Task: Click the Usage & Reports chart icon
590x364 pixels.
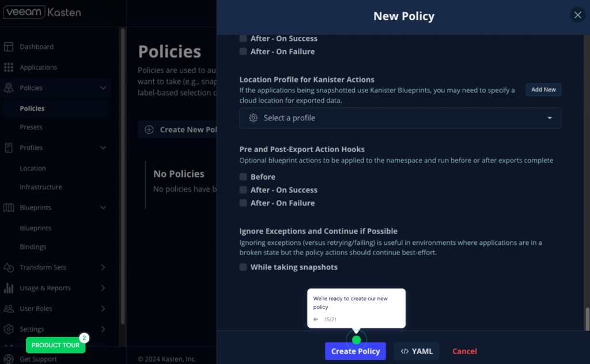Action: click(9, 288)
